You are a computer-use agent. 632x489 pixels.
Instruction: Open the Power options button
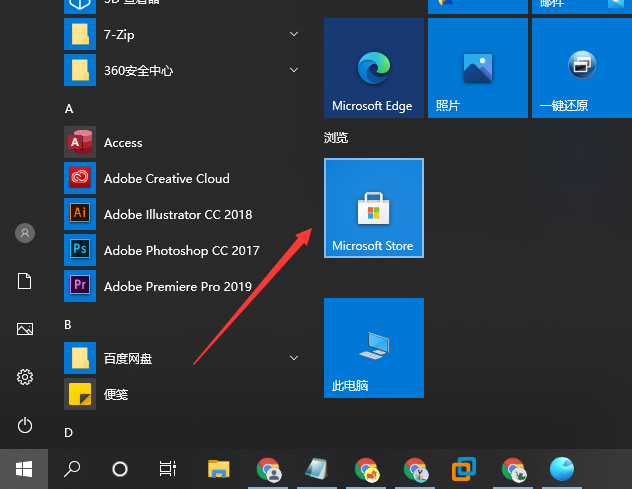[25, 425]
